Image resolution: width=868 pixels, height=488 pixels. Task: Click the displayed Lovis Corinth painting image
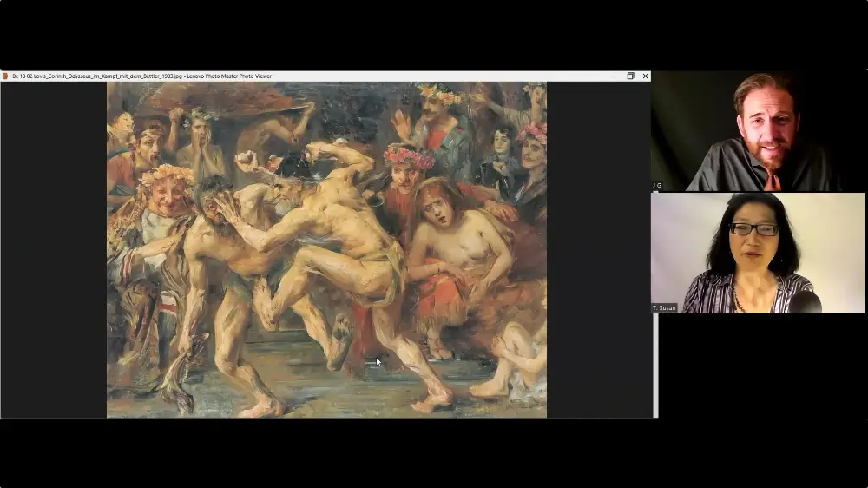(x=326, y=250)
